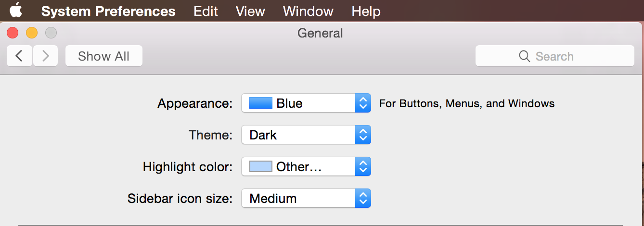Click the magnifying glass search icon
Screen dimensions: 644x226
point(524,56)
